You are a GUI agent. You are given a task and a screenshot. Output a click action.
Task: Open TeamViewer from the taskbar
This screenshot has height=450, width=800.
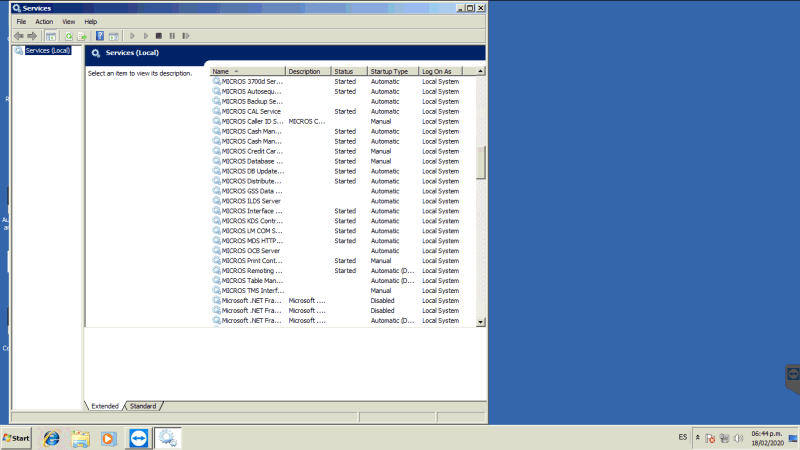tap(138, 438)
